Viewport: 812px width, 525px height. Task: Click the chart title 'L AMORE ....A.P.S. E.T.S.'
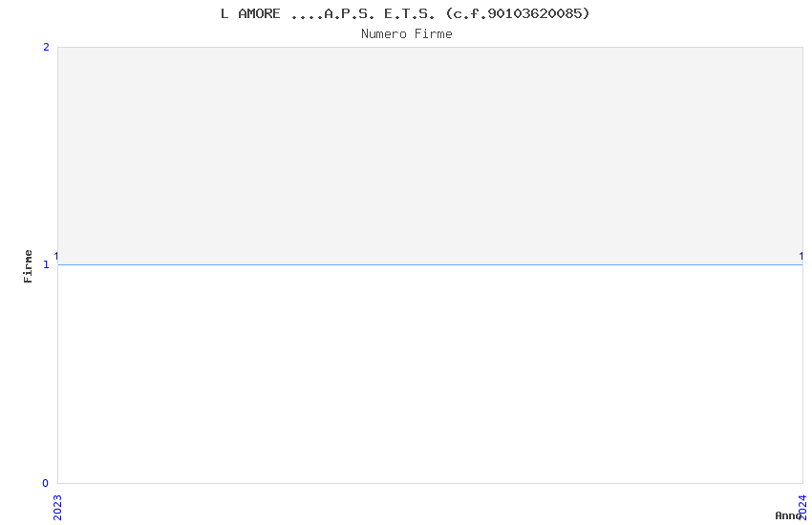(328, 14)
